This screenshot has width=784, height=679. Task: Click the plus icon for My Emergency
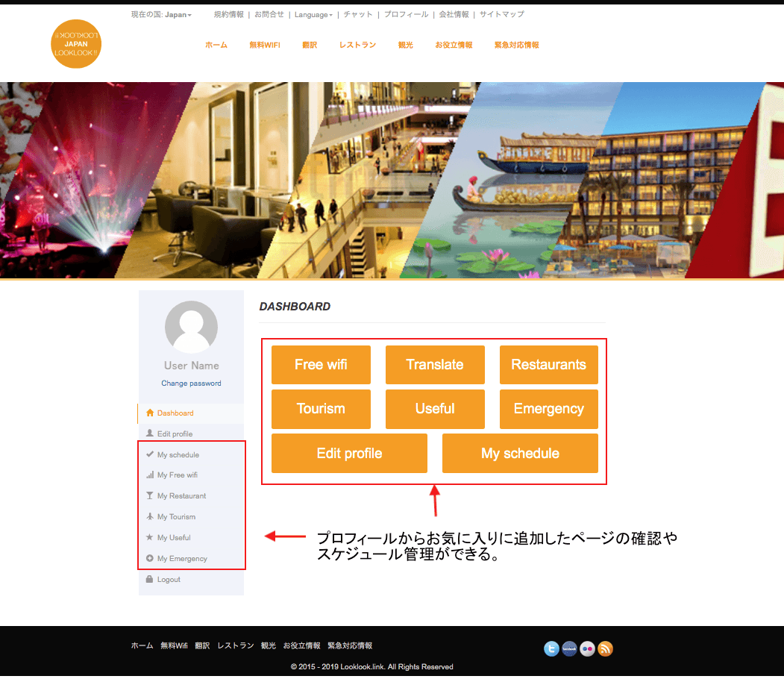coord(150,558)
